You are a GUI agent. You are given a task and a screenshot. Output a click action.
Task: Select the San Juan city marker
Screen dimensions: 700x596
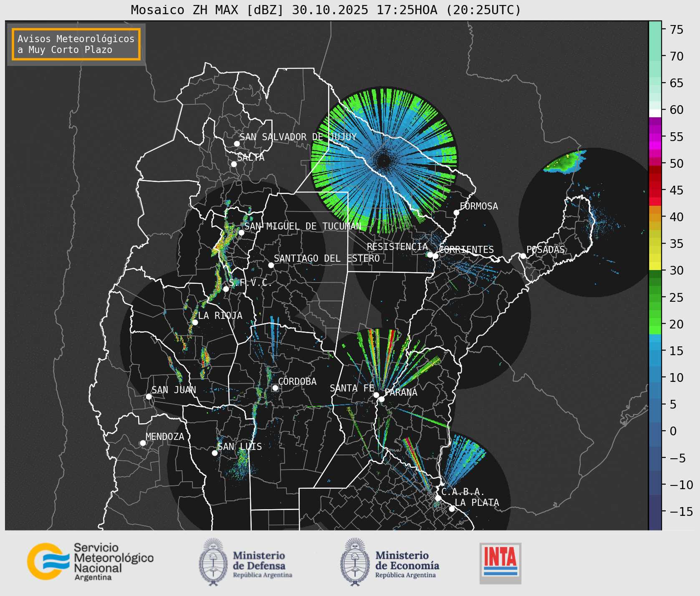pyautogui.click(x=149, y=396)
